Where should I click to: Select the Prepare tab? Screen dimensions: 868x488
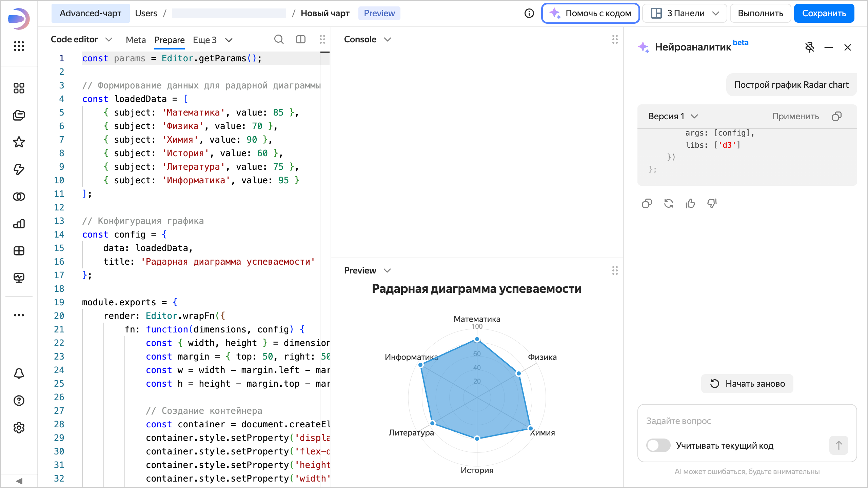coord(169,40)
